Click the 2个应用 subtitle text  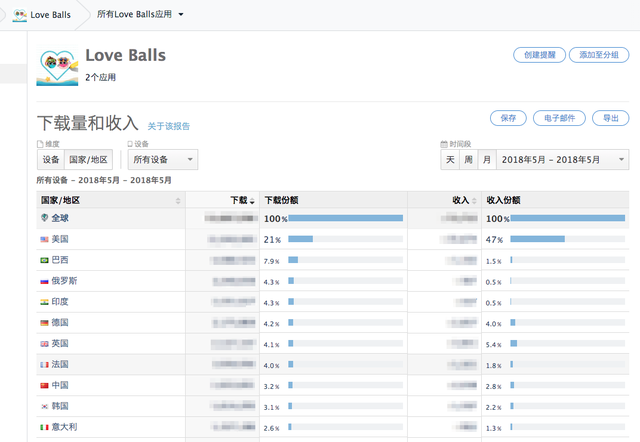[x=100, y=77]
